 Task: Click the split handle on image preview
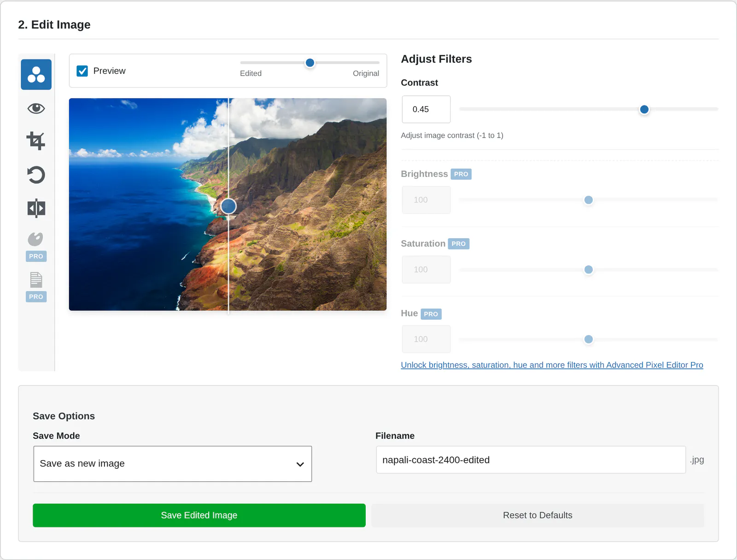pyautogui.click(x=228, y=206)
